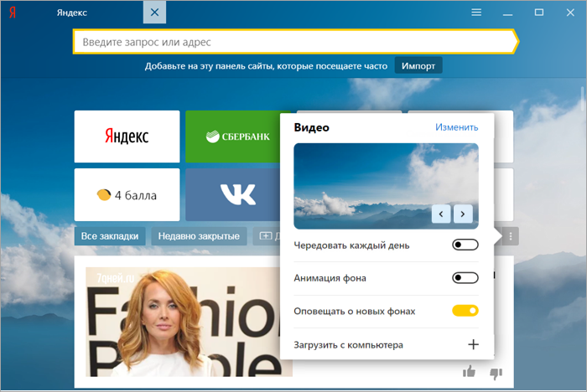The width and height of the screenshot is (587, 392).
Task: Dislike the news item with thumbs down
Action: click(496, 374)
